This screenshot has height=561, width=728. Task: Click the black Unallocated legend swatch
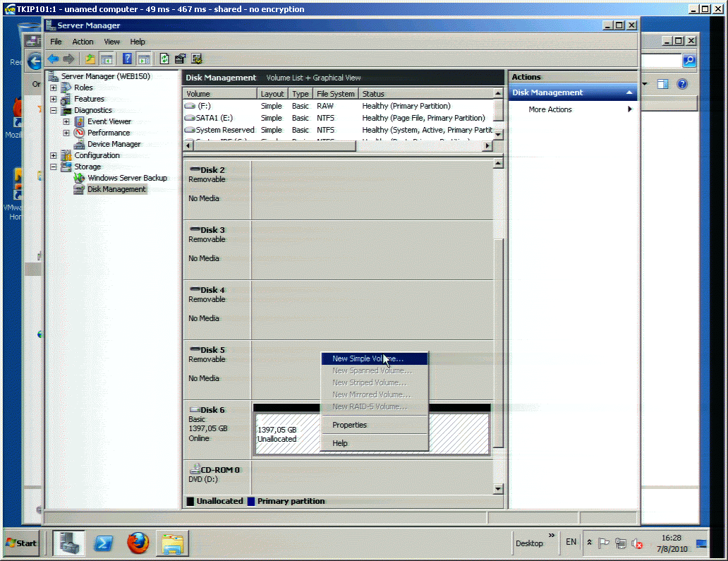tap(190, 501)
